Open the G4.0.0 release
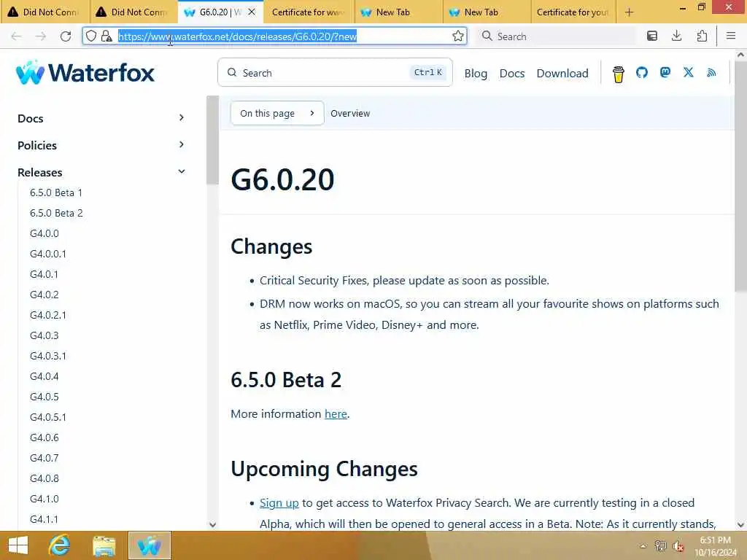This screenshot has width=747, height=560. pyautogui.click(x=44, y=233)
